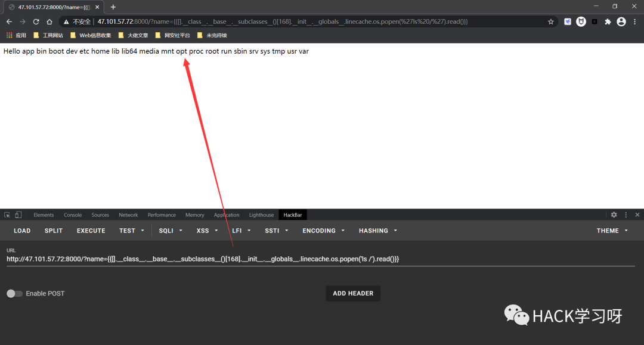Open the 未完待续 bookmark folder
This screenshot has width=644, height=345.
(x=212, y=35)
